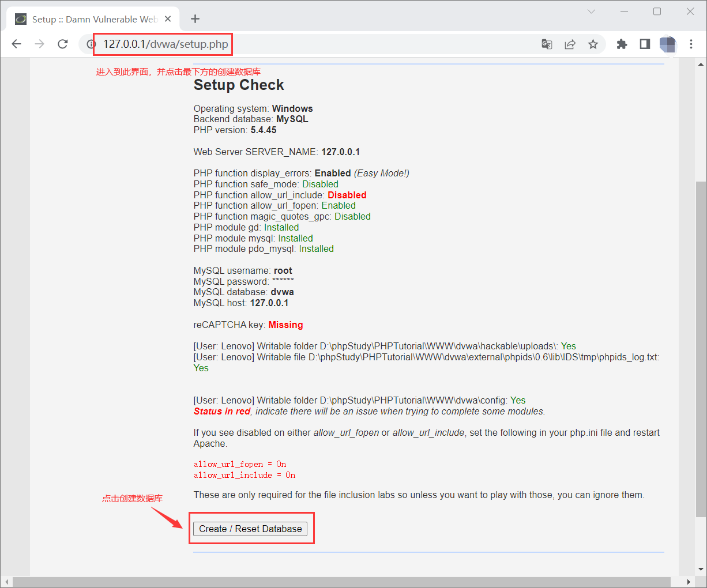This screenshot has height=588, width=707.
Task: Close the Setup DVWA tab
Action: pyautogui.click(x=168, y=19)
